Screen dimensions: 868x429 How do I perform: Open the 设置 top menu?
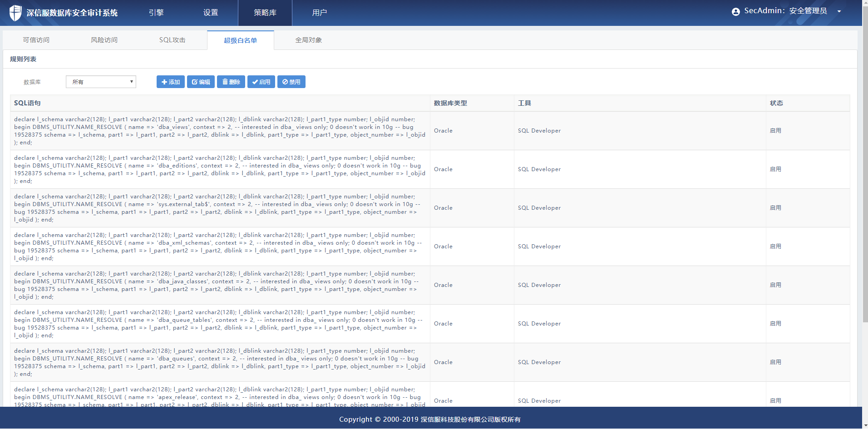[211, 13]
